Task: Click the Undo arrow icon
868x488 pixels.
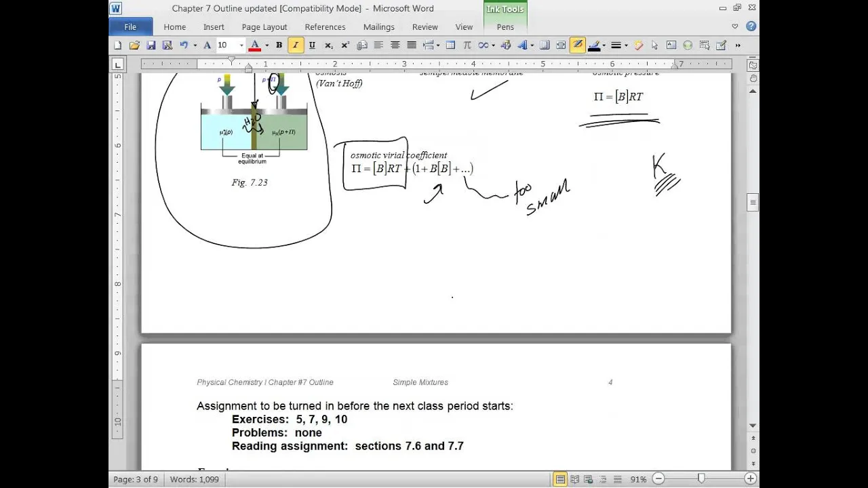Action: click(184, 45)
